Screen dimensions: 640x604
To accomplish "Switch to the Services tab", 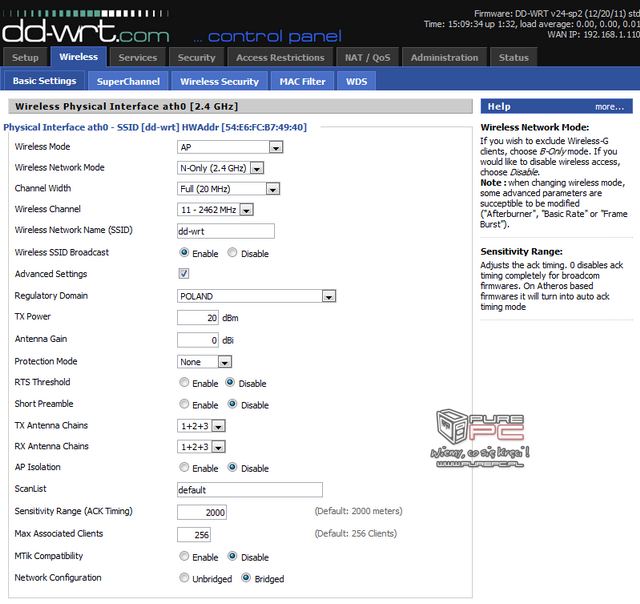I will [x=138, y=57].
